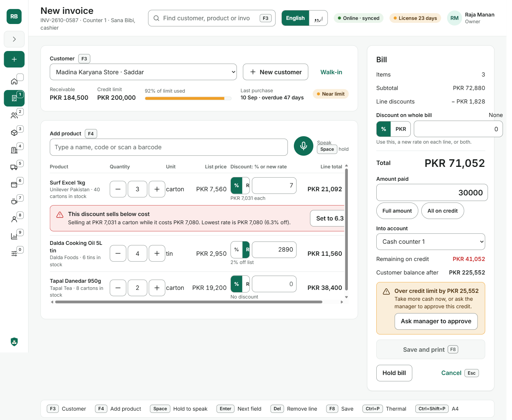Click the RB logo in sidebar

coord(14,16)
